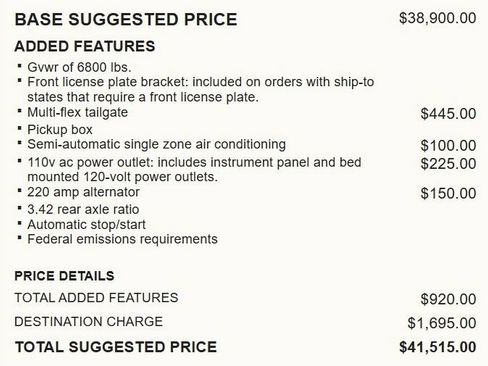Click the $445.00 tailgate price
The height and width of the screenshot is (366, 488).
coord(448,114)
